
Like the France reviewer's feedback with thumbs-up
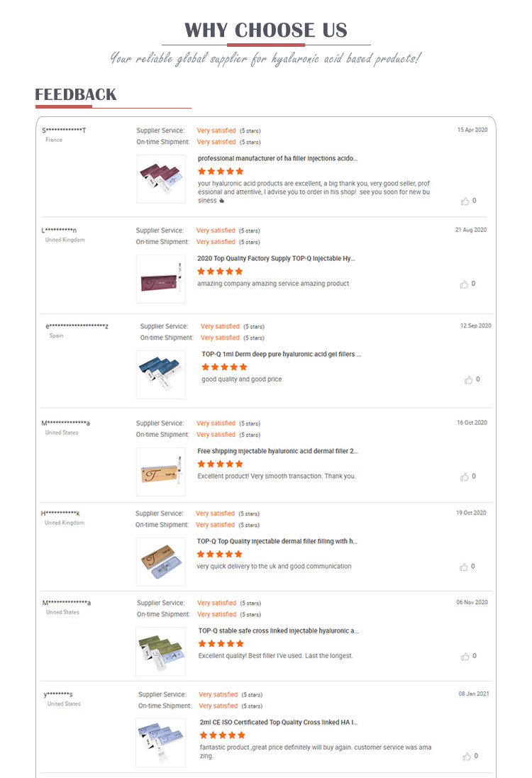pyautogui.click(x=465, y=201)
